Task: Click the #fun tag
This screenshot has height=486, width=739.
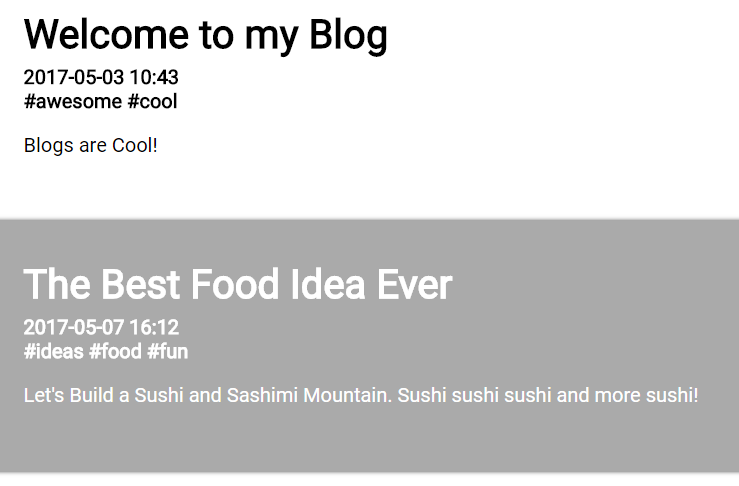Action: [167, 351]
